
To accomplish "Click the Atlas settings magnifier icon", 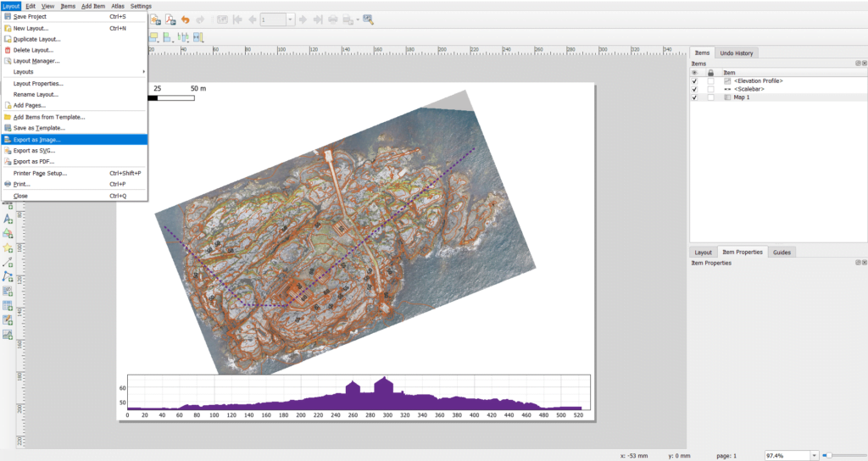I will (368, 19).
